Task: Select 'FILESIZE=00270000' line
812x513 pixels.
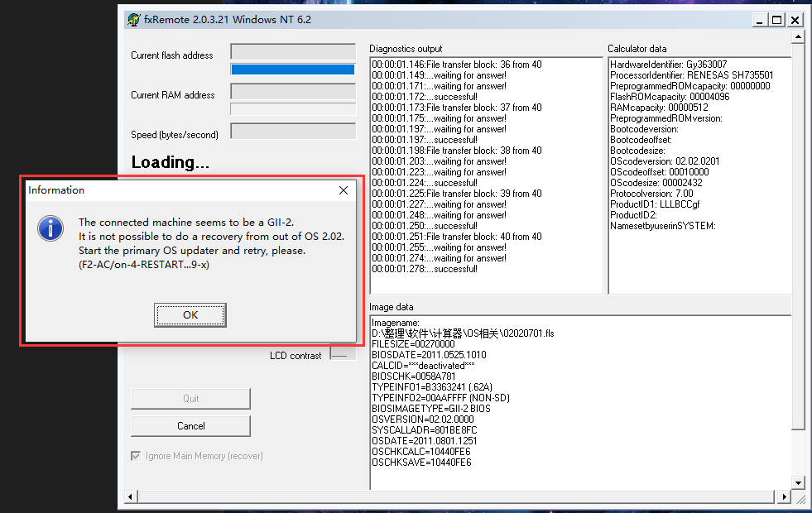Action: coord(413,344)
